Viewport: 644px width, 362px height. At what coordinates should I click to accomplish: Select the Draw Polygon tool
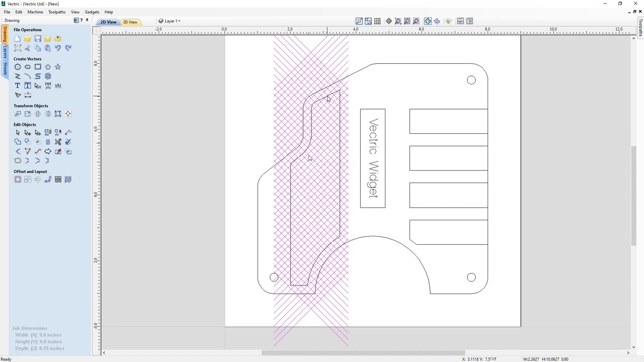tap(48, 67)
